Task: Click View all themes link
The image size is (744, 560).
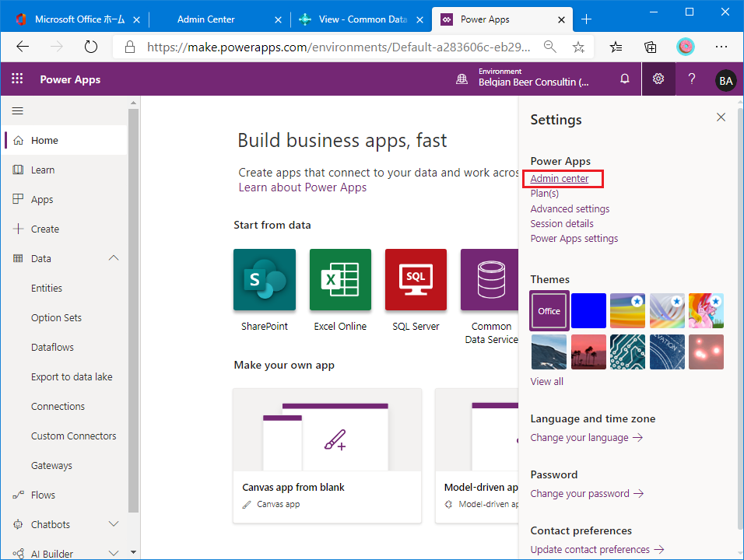Action: (546, 382)
